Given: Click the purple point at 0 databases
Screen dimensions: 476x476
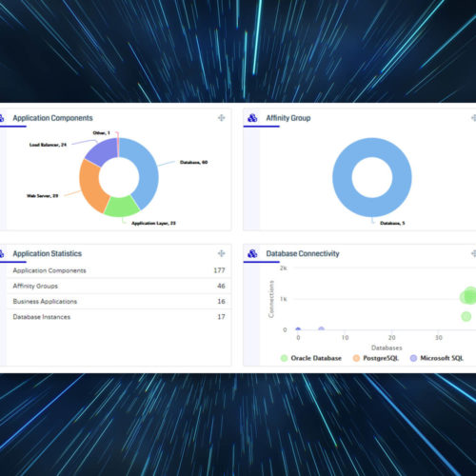Looking at the screenshot, I should (x=298, y=329).
